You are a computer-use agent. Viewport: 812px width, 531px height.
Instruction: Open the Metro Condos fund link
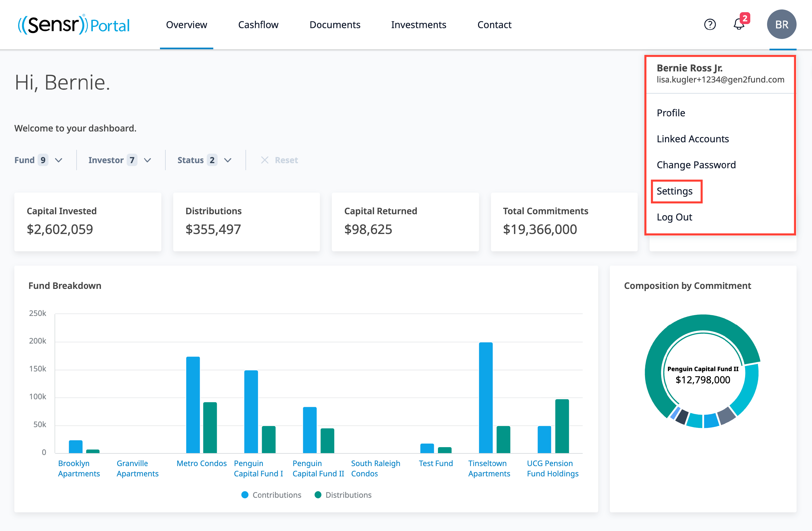[x=201, y=463]
